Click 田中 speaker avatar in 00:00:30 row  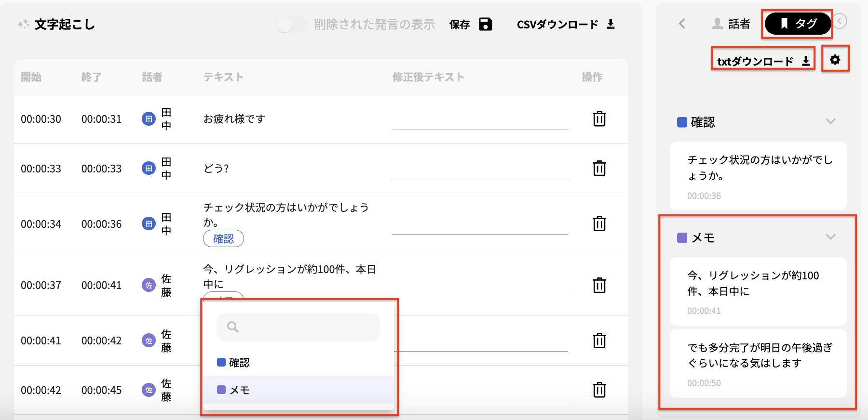149,118
